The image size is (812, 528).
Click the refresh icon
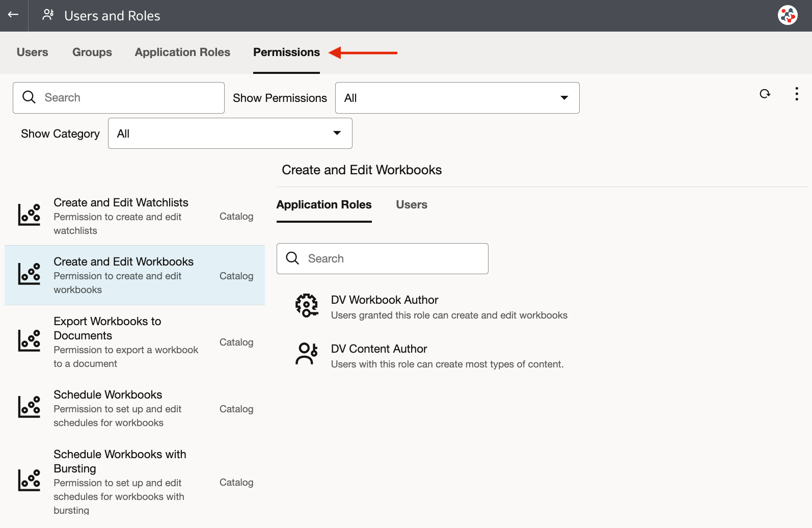(x=765, y=94)
